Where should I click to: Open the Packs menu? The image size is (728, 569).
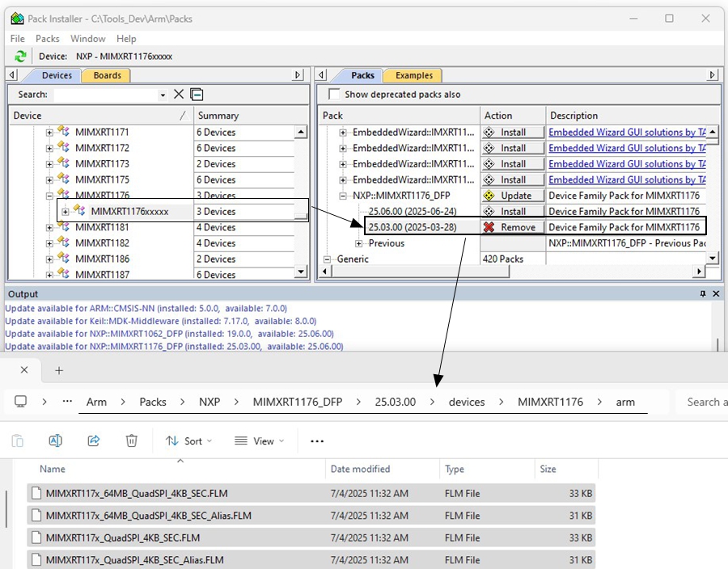(x=48, y=39)
